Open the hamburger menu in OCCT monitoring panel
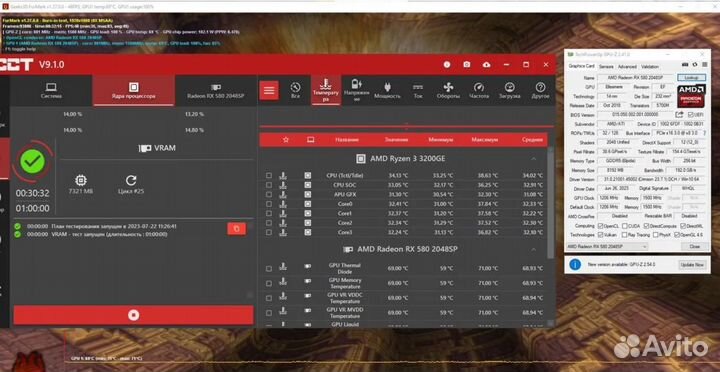This screenshot has height=372, width=720. pyautogui.click(x=269, y=90)
